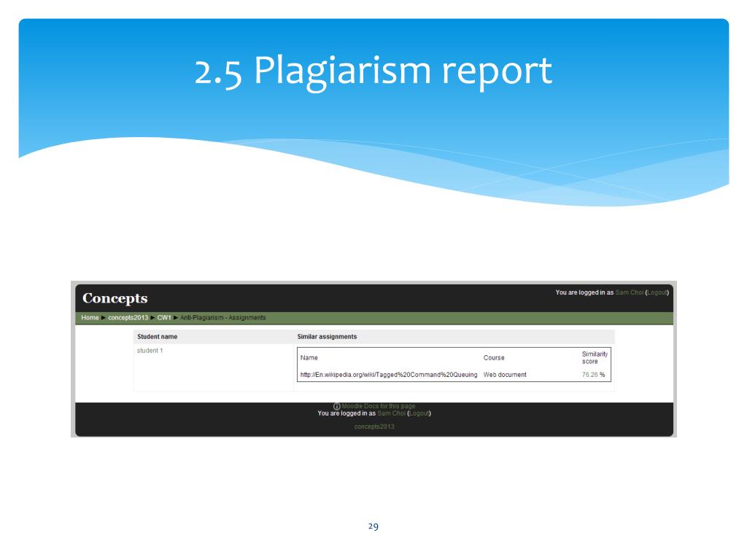The width and height of the screenshot is (747, 560).
Task: Click the Sam Choi link in header
Action: pos(629,292)
